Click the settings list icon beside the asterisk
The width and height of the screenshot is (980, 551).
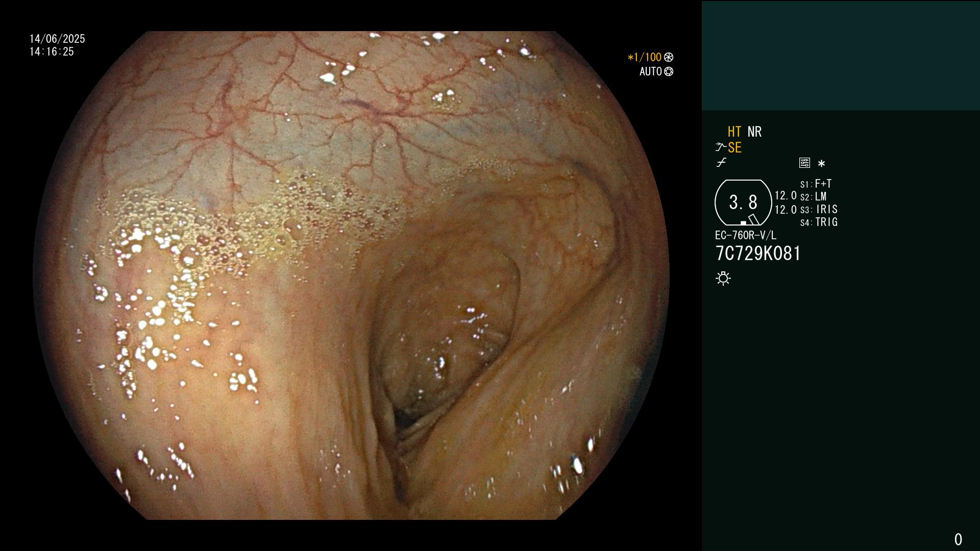(804, 163)
